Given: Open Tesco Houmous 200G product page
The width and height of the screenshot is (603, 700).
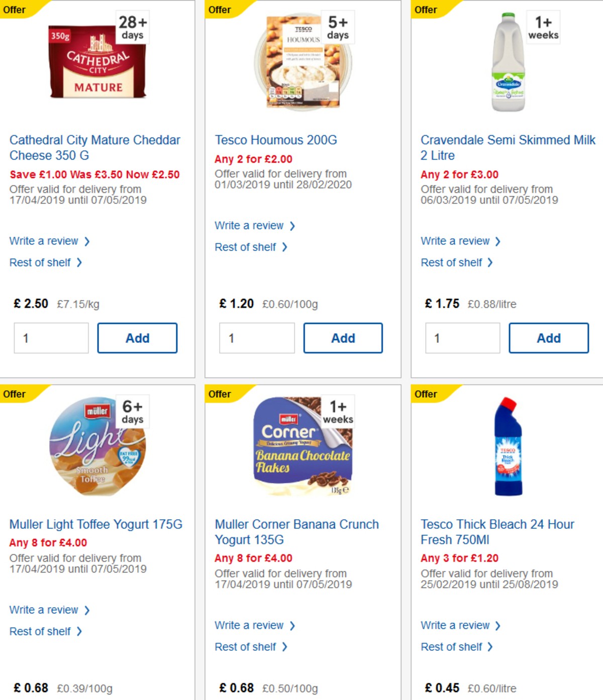Looking at the screenshot, I should 276,140.
